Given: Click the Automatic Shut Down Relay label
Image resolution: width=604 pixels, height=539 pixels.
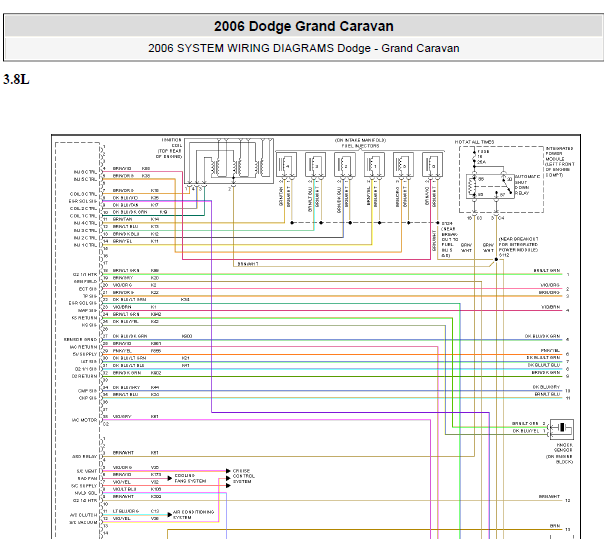Looking at the screenshot, I should (x=527, y=185).
